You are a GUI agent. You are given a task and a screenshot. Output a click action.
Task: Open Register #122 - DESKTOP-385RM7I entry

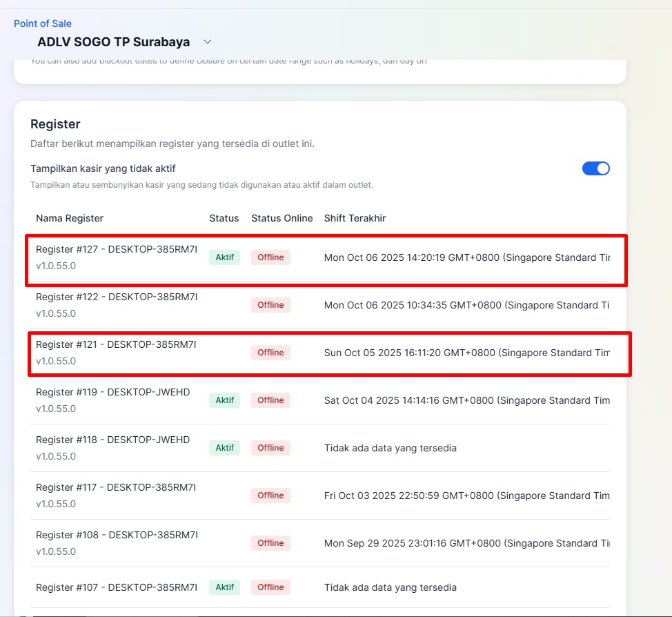click(x=117, y=297)
